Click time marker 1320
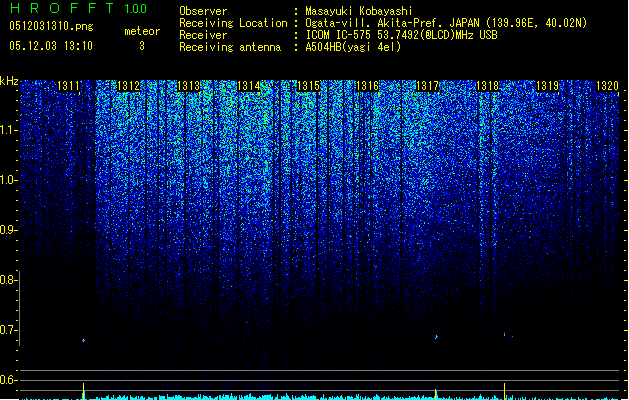 [x=607, y=86]
